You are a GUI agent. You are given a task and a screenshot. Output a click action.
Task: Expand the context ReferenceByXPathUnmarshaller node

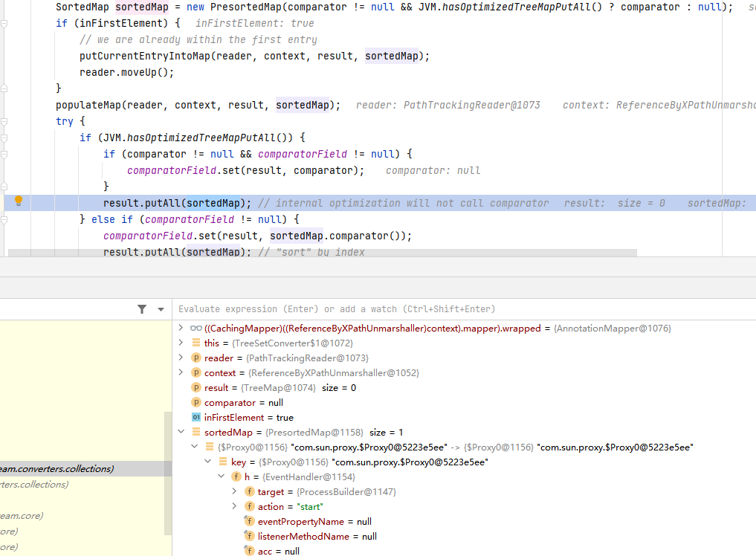click(x=180, y=372)
